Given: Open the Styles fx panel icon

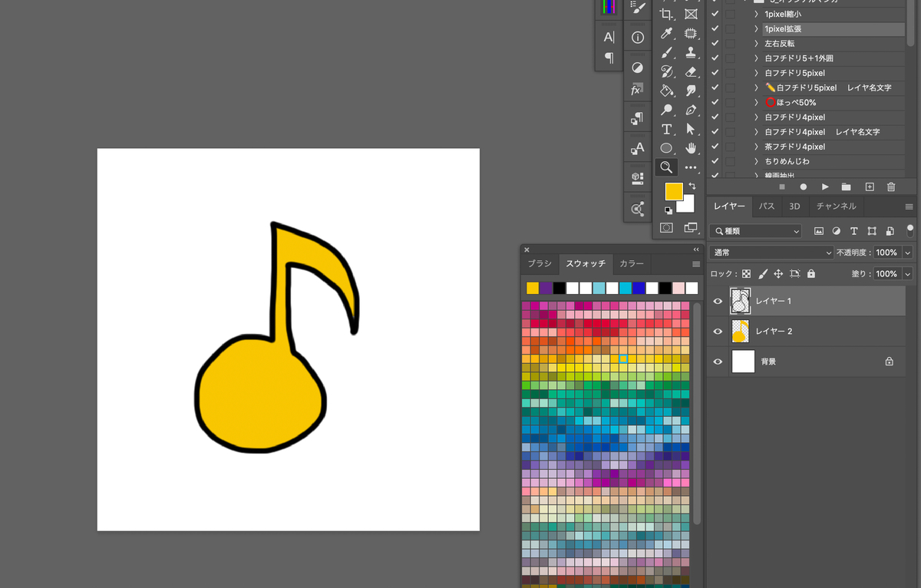Looking at the screenshot, I should tap(637, 89).
